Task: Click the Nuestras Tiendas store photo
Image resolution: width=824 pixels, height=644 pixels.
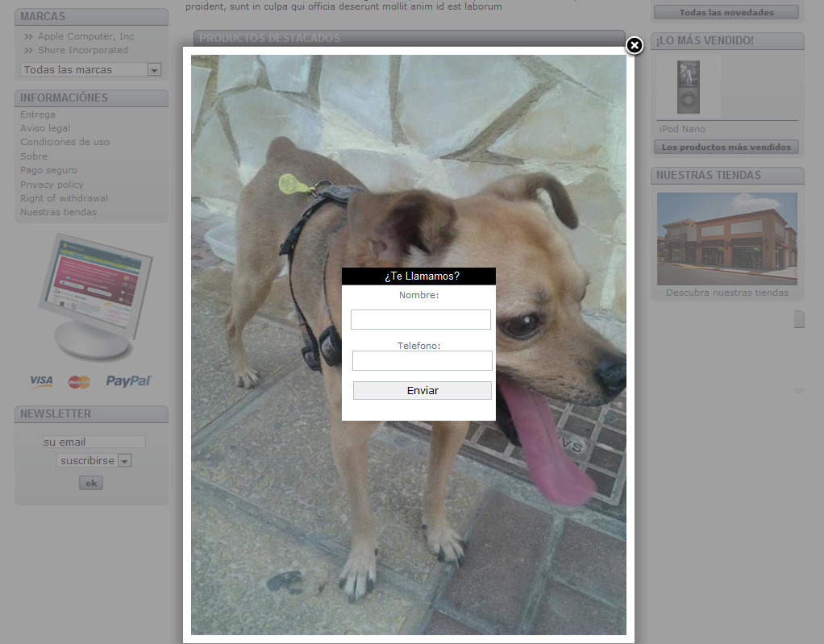Action: [726, 238]
